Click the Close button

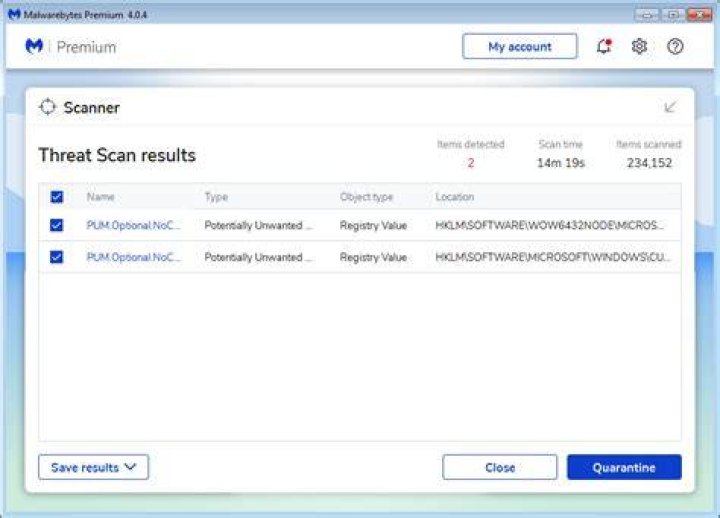coord(500,467)
